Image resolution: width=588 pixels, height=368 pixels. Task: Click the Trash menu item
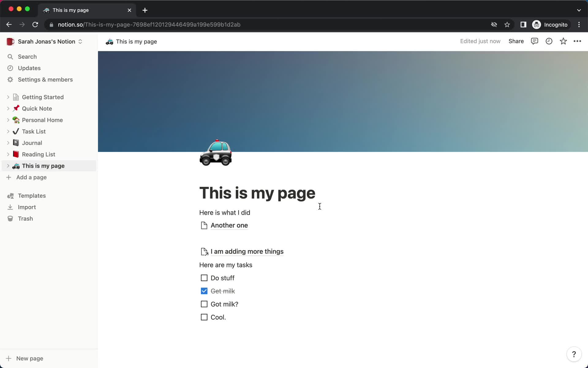25,218
